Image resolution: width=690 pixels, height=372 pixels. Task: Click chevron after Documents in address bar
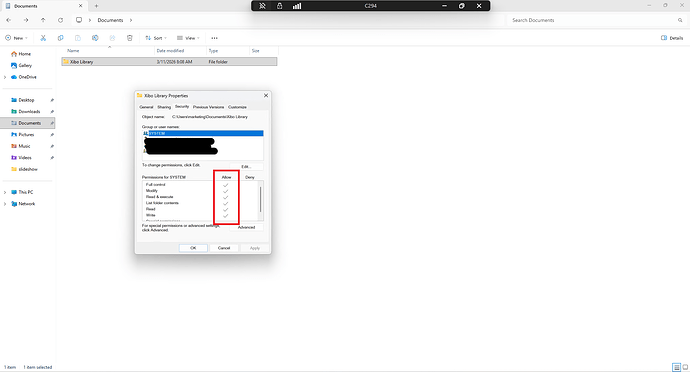131,20
